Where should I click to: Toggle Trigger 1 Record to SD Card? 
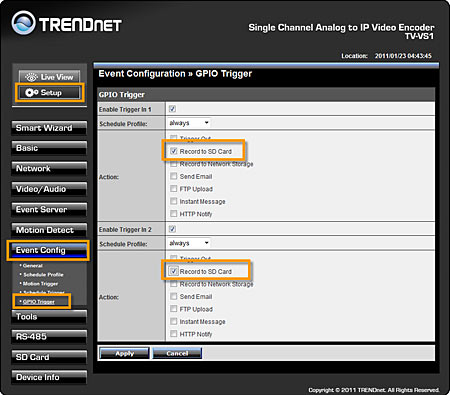[x=173, y=151]
